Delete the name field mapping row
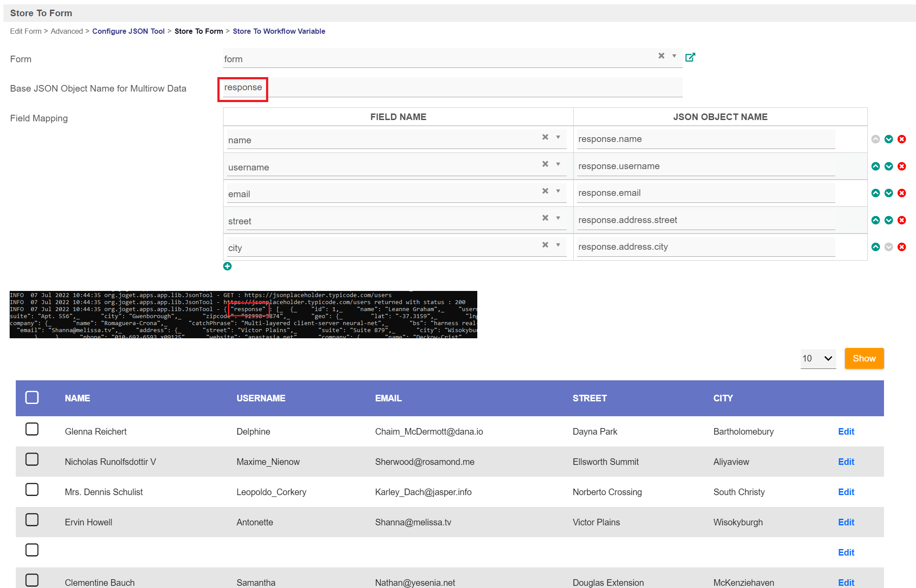Viewport: 916px width, 588px height. 902,139
